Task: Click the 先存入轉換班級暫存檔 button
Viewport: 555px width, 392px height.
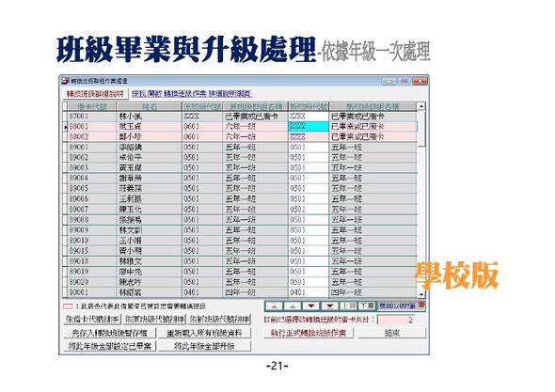Action: click(109, 333)
